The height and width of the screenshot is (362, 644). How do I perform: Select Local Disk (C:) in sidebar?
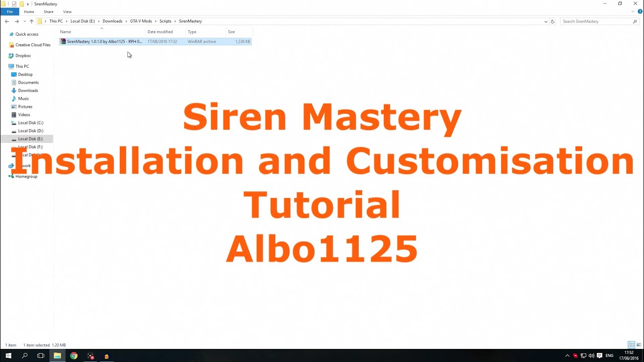point(31,123)
